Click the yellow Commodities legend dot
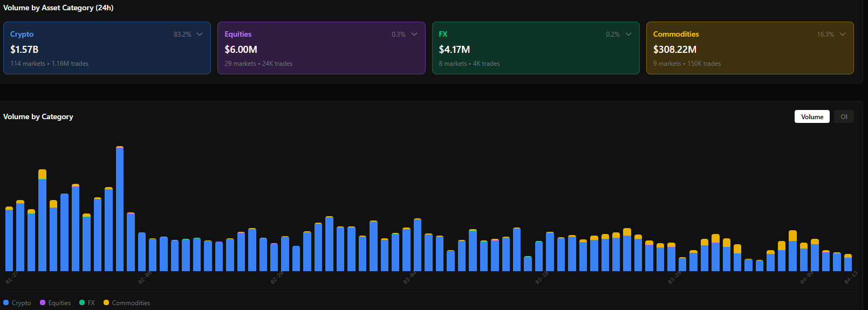The height and width of the screenshot is (310, 868). pos(106,302)
